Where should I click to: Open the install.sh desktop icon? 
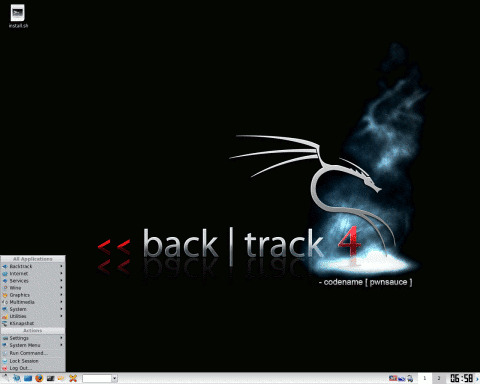(x=18, y=16)
